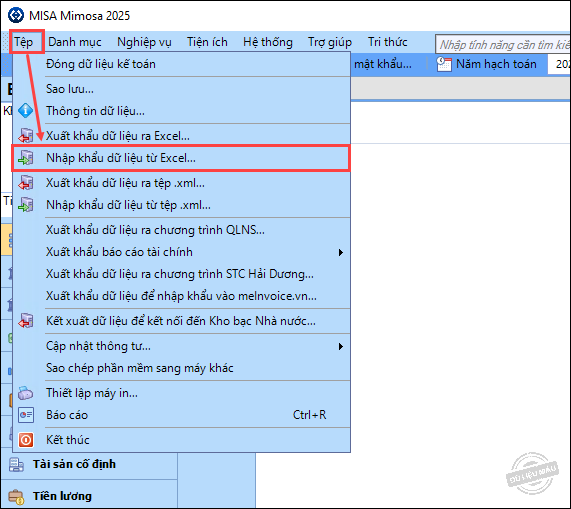
Task: Select Thông tin dữ liệu... entry
Action: coord(181,111)
